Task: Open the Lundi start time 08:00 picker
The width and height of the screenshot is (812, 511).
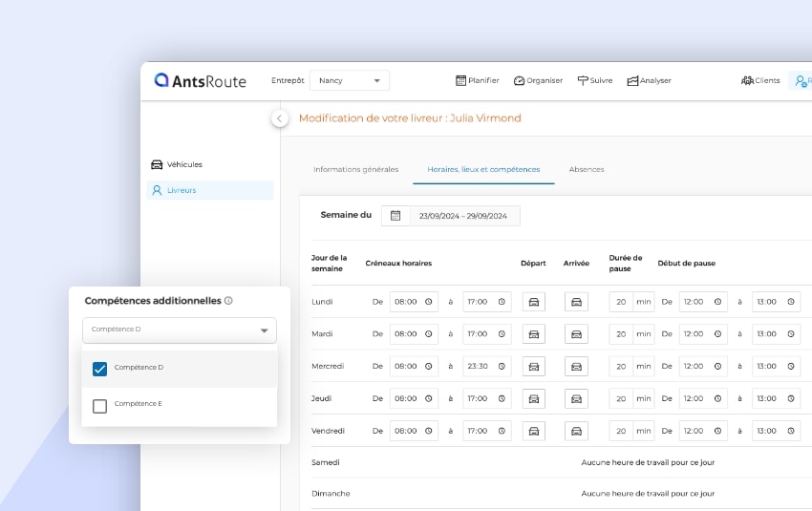Action: click(414, 302)
